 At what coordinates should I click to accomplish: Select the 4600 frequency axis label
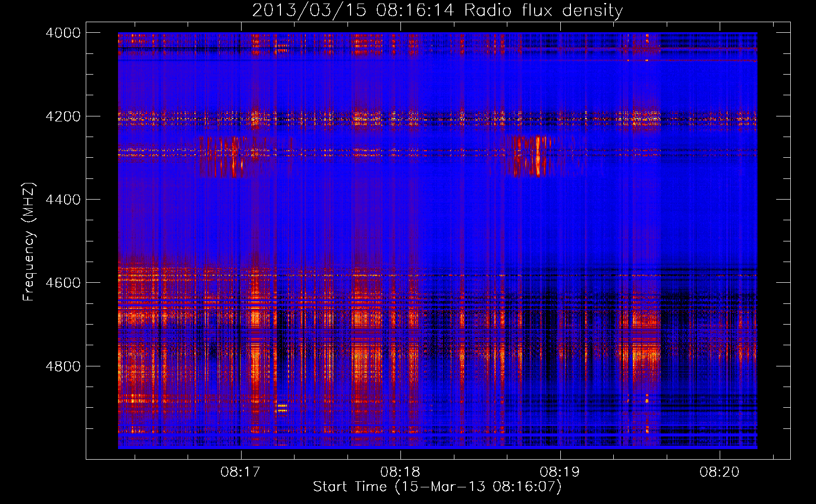click(63, 283)
